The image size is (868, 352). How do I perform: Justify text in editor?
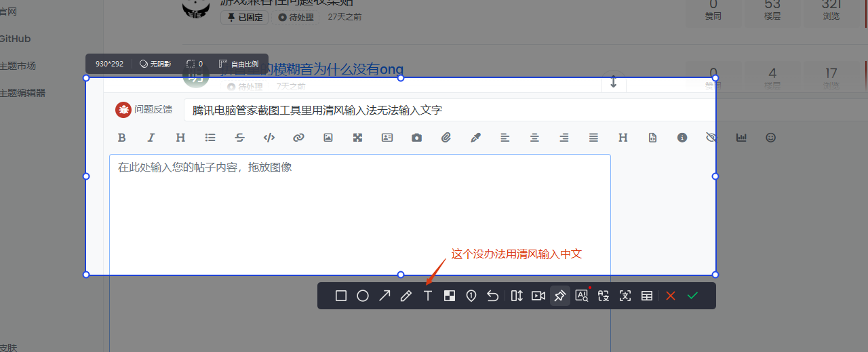click(x=593, y=138)
